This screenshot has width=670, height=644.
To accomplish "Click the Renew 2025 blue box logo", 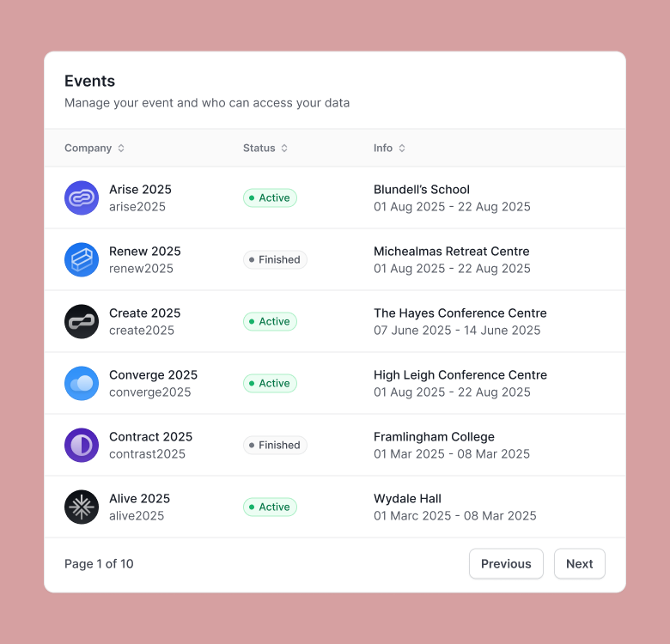I will [82, 259].
